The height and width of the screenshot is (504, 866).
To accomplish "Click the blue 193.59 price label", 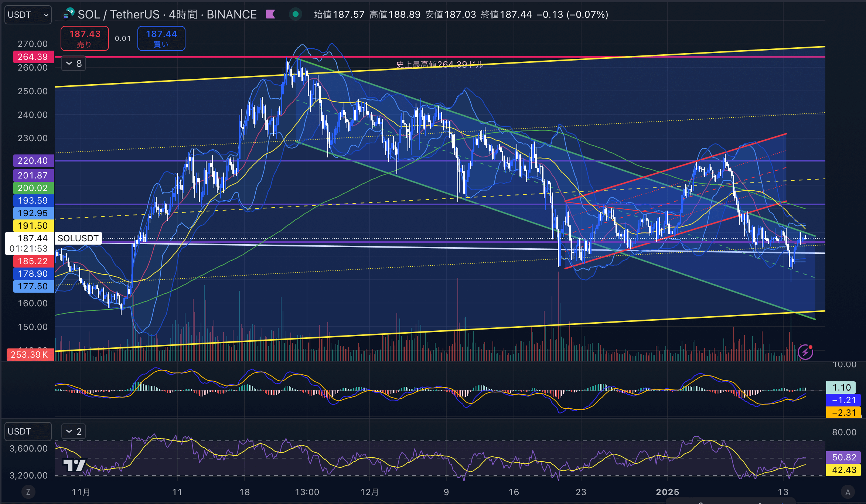I will 33,201.
